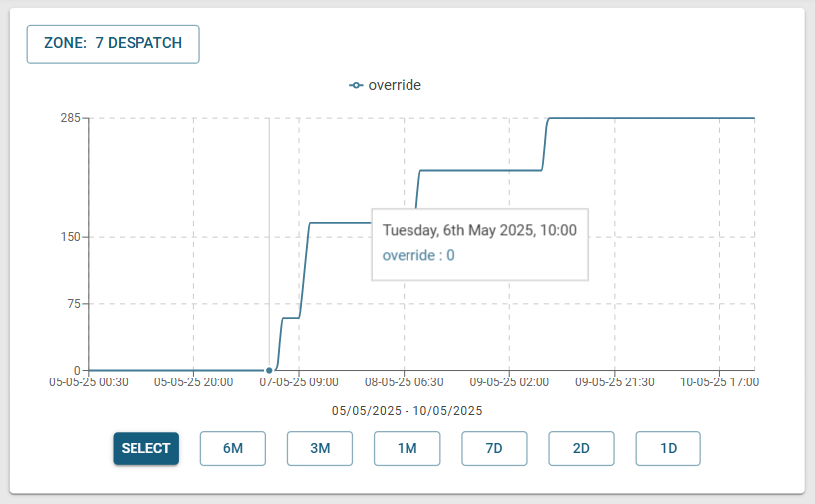Click the 05/05/2025 - 10/05/2025 date range text
The height and width of the screenshot is (504, 815).
(x=407, y=411)
